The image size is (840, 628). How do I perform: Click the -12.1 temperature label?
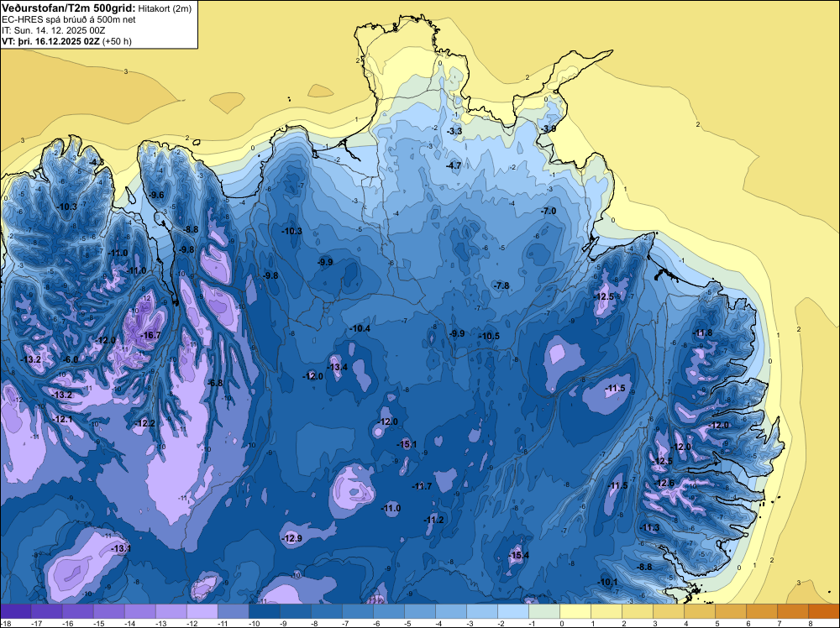click(63, 419)
